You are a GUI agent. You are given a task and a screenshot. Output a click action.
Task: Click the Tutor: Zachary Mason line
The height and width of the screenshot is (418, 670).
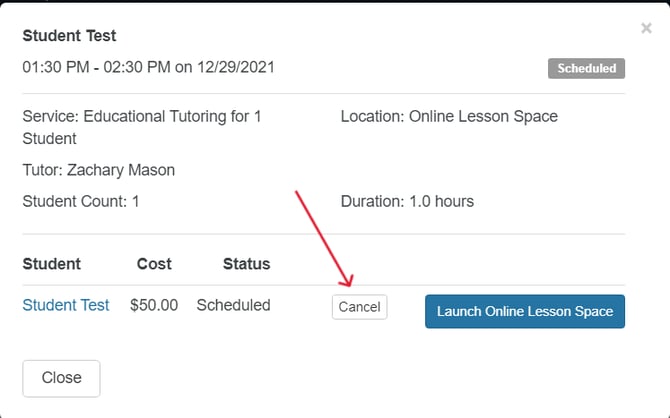click(98, 170)
